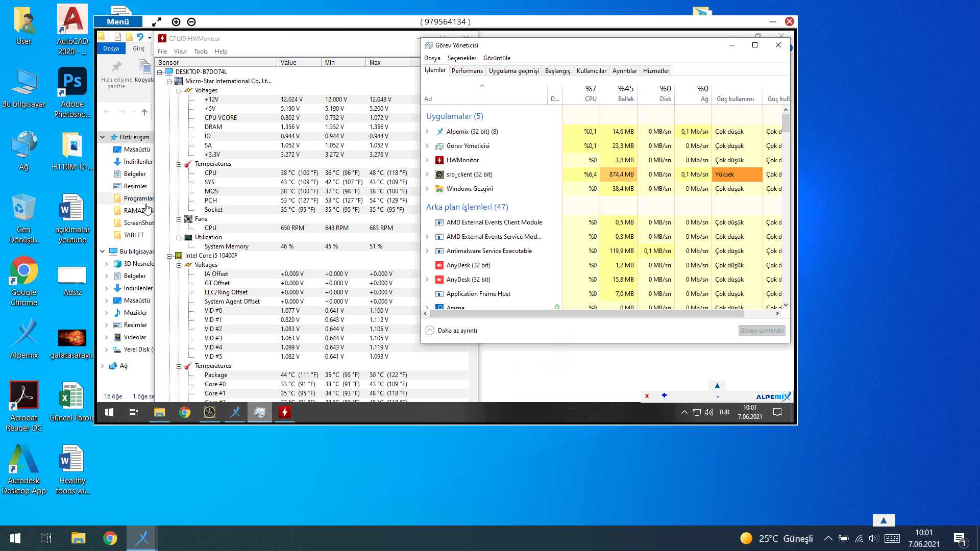This screenshot has width=980, height=551.
Task: Click the Görevi sonlandır button
Action: 762,331
